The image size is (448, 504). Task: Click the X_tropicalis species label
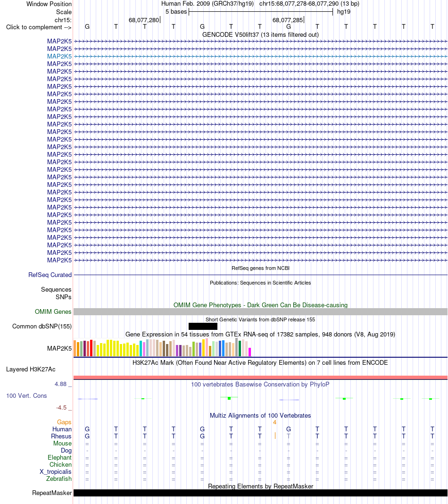(x=56, y=471)
